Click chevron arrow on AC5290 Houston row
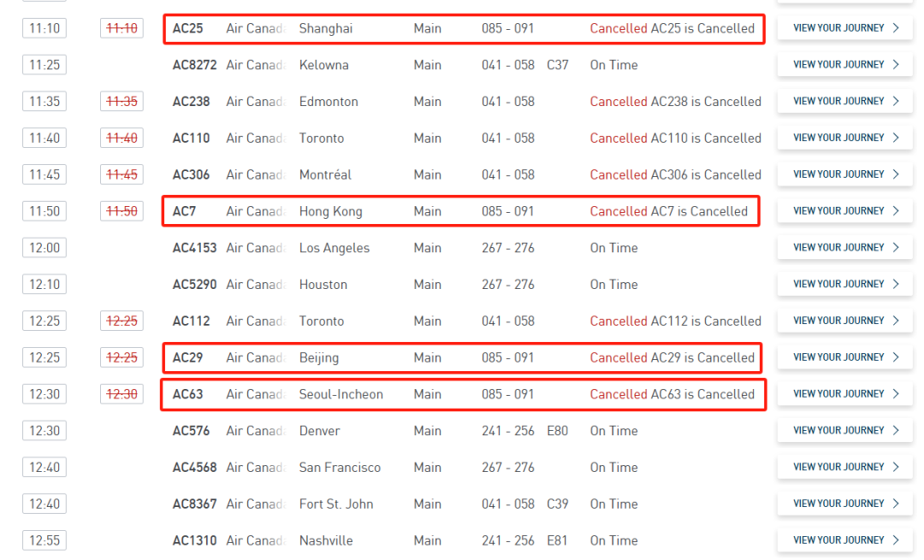The image size is (924, 560). (x=896, y=284)
